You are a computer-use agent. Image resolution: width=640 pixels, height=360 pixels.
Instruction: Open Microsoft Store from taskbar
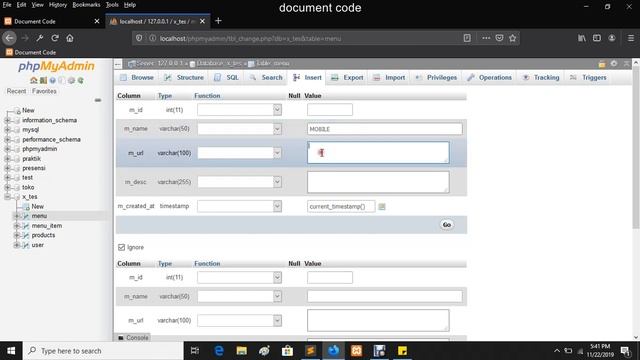pos(287,351)
